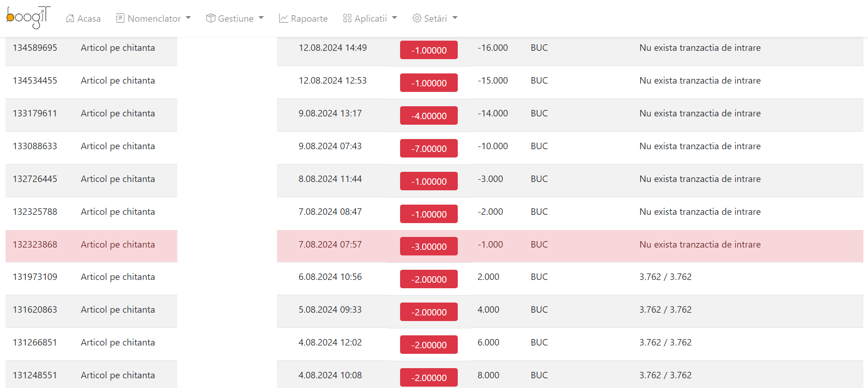868x388 pixels.
Task: Expand the Nomenclator dropdown arrow
Action: pos(188,18)
